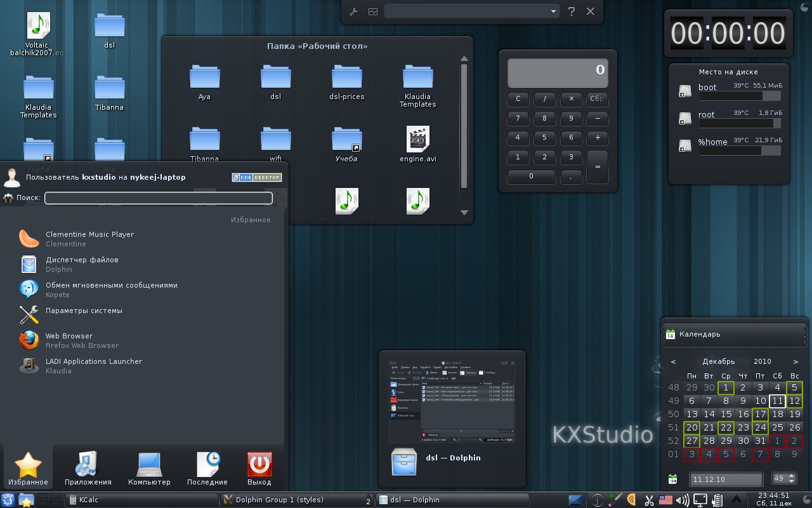This screenshot has height=508, width=812.
Task: Open the wifi folder in the folder view
Action: [275, 145]
